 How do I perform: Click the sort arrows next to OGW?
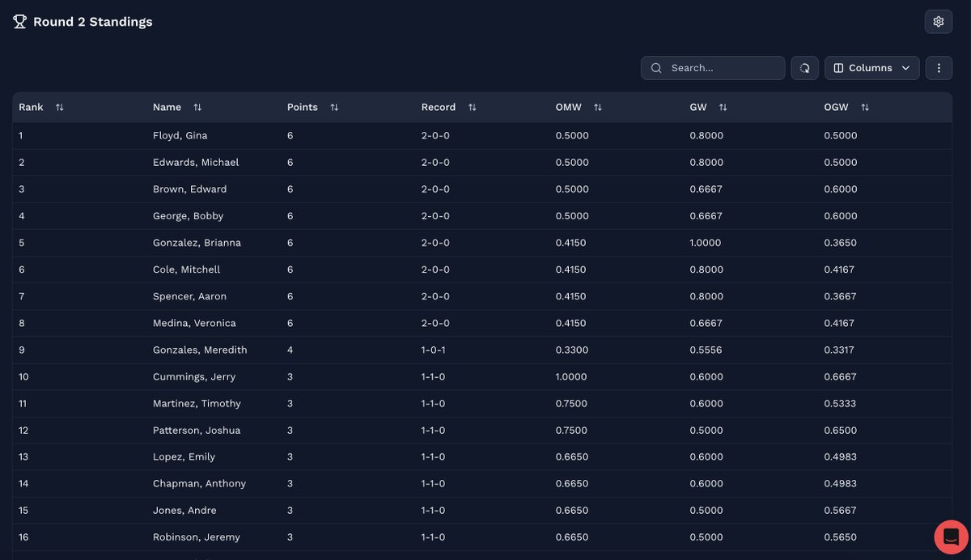(x=865, y=108)
